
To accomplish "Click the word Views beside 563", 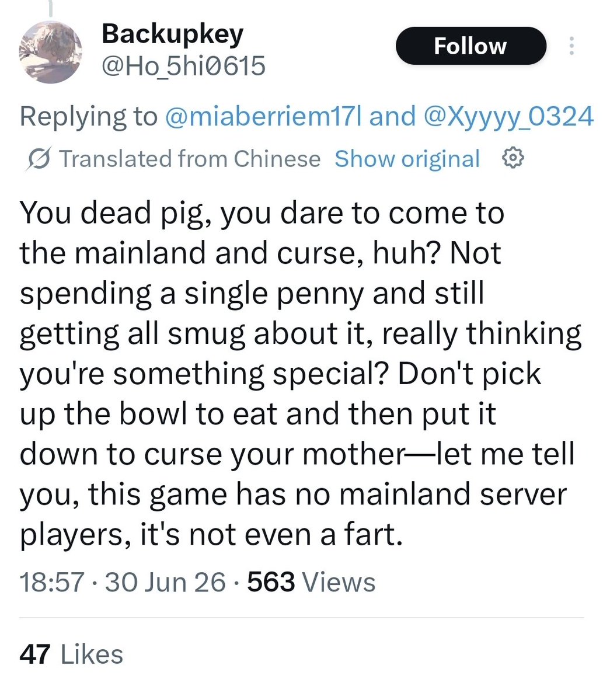I will point(339,581).
